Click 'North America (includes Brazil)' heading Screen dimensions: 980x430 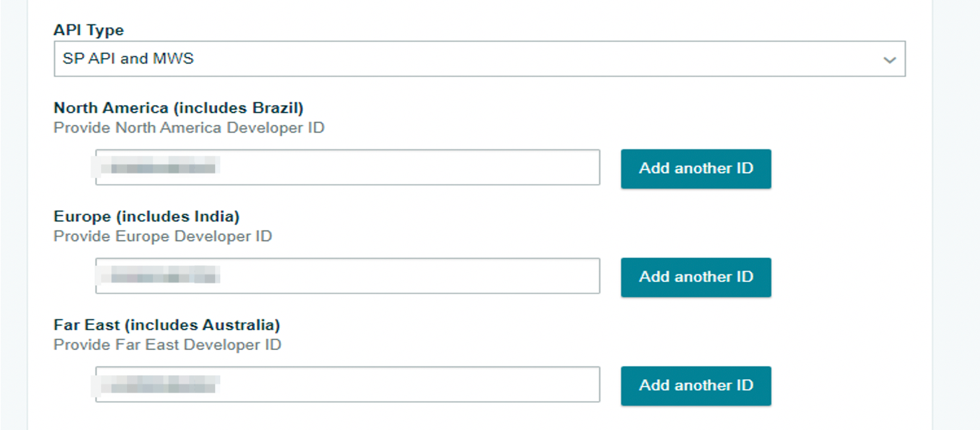[x=179, y=108]
